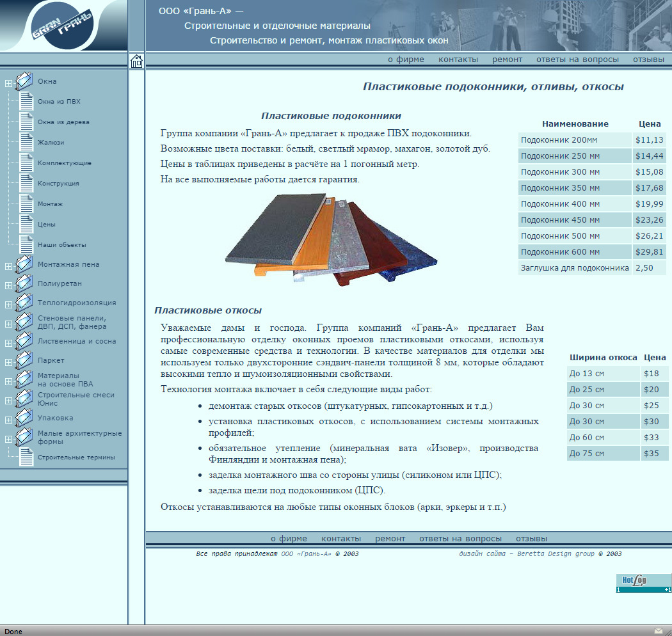The height and width of the screenshot is (636, 672).
Task: Click the page icon next to Наши объекты
Action: [x=26, y=244]
